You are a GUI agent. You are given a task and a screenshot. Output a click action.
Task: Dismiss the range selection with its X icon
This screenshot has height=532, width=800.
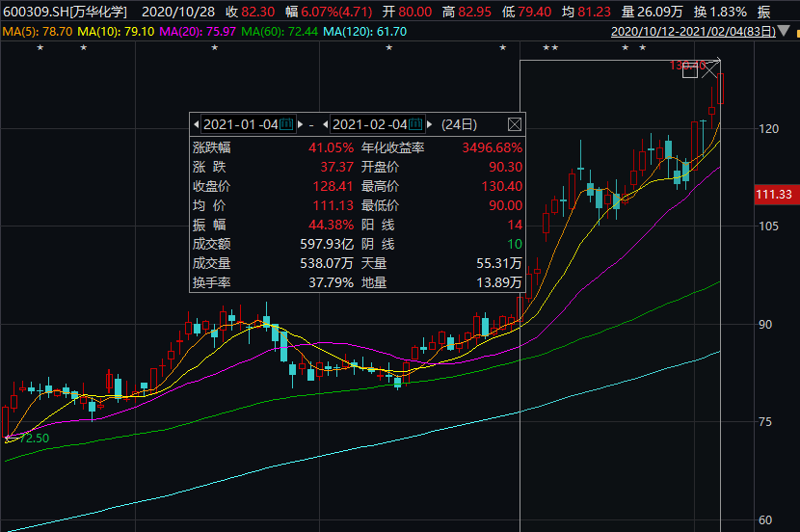[709, 70]
